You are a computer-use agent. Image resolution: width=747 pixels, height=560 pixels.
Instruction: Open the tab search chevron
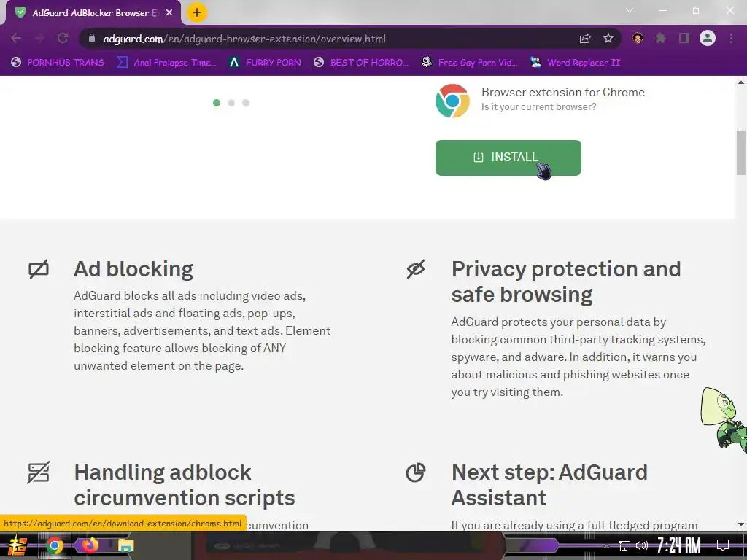630,10
